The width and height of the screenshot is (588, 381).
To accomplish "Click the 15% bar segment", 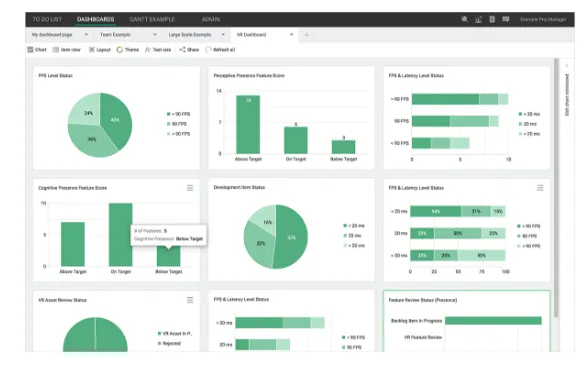I will click(x=498, y=212).
